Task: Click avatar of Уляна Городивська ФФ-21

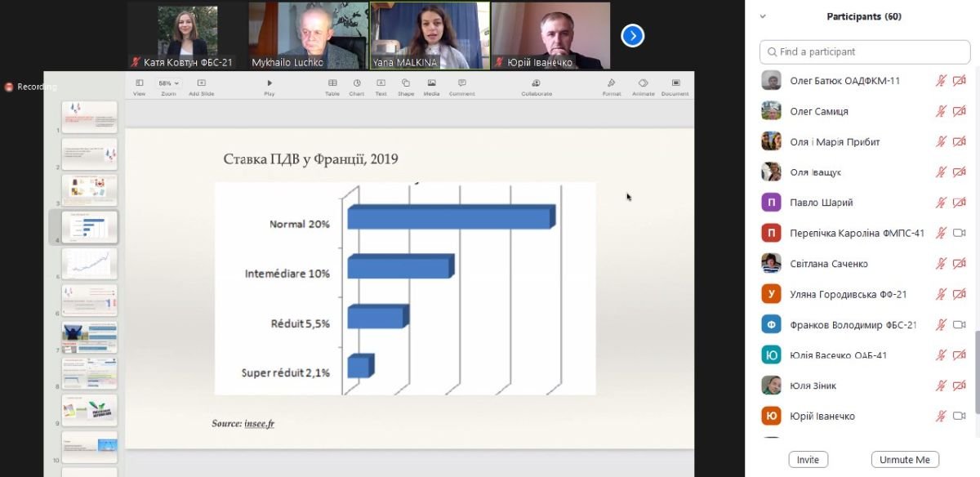Action: (771, 294)
